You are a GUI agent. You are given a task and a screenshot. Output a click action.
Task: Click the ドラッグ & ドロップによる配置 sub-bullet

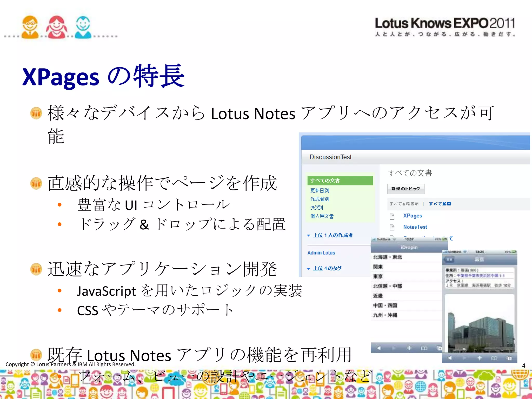(182, 224)
